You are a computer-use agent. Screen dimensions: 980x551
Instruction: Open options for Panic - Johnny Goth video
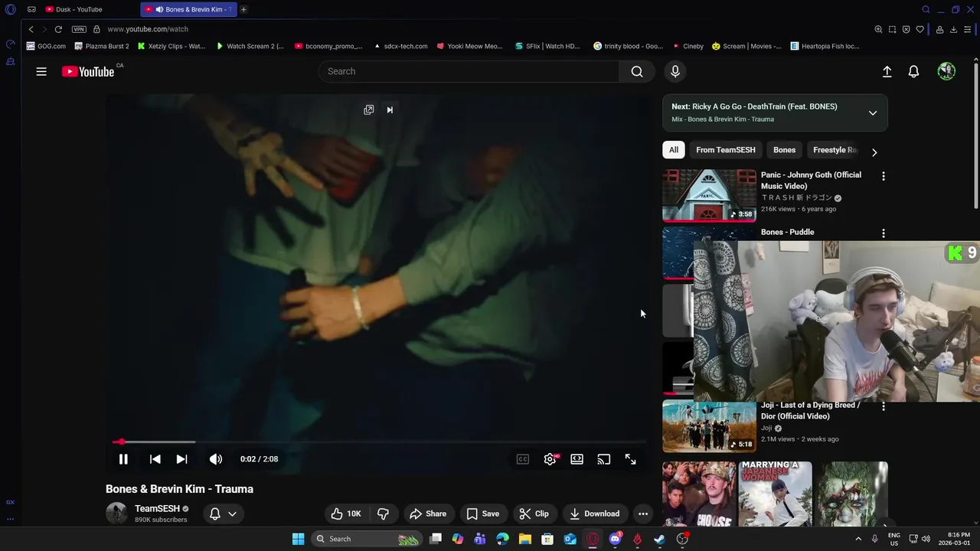pyautogui.click(x=884, y=176)
